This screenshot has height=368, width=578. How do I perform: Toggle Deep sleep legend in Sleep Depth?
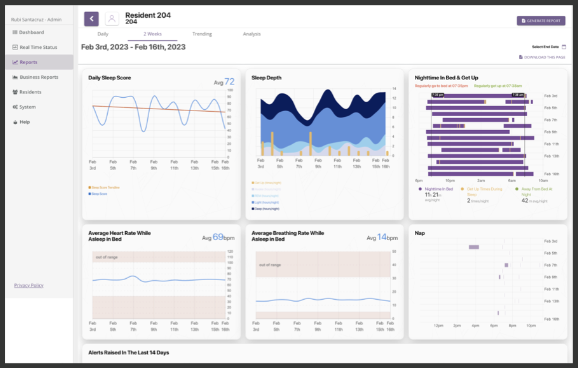click(x=265, y=209)
